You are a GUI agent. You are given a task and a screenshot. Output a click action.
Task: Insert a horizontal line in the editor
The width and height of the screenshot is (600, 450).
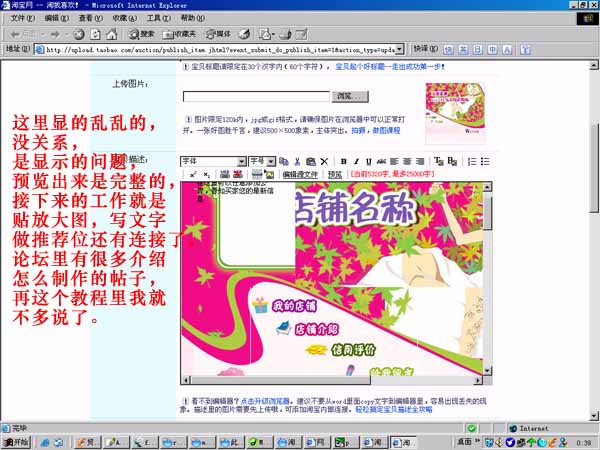coord(257,174)
